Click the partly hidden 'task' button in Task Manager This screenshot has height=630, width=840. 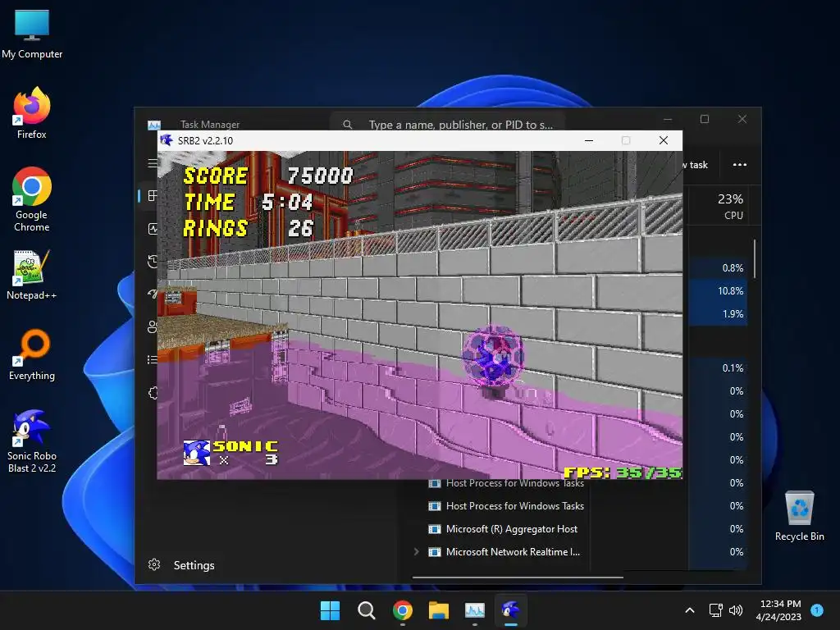point(696,164)
